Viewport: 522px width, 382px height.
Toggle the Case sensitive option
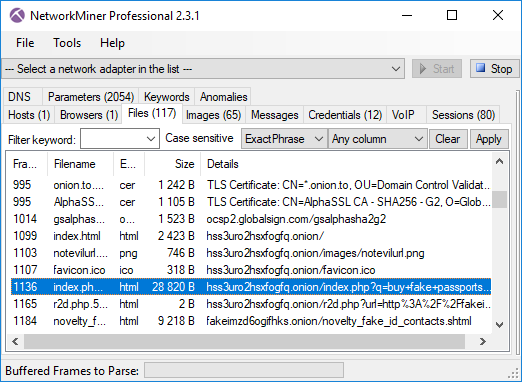click(199, 138)
